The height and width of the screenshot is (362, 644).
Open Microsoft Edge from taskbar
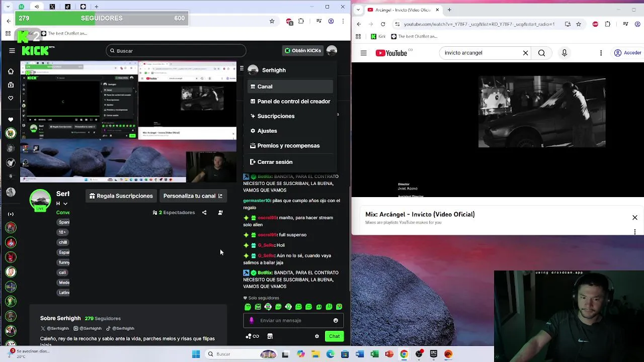click(330, 354)
